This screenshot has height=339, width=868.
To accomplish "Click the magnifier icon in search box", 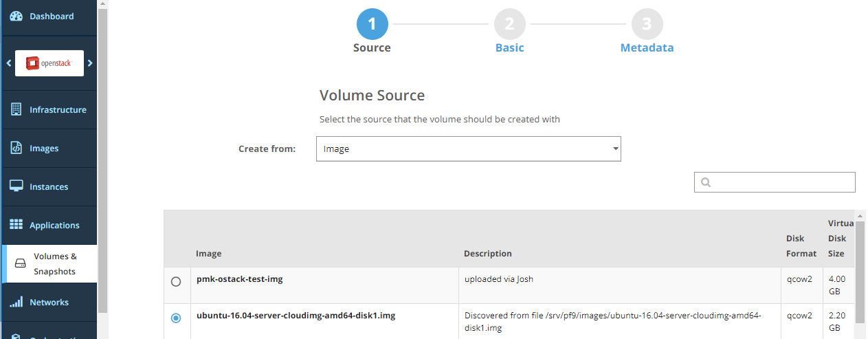I will pos(705,182).
